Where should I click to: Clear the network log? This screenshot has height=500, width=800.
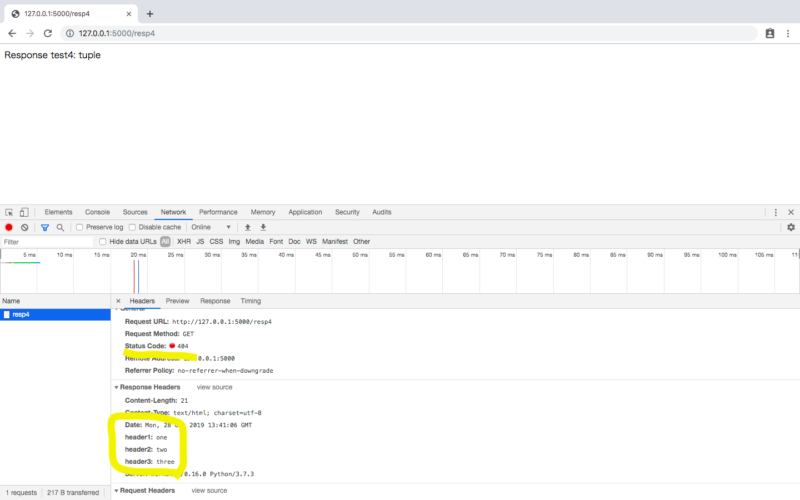click(25, 227)
